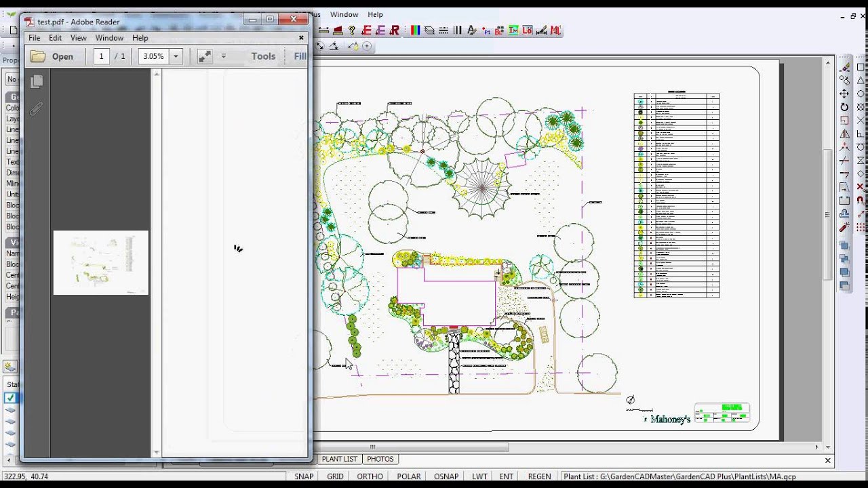Toggle the blue checkmark checkbox in left panel
This screenshot has height=488, width=868.
pyautogui.click(x=10, y=398)
